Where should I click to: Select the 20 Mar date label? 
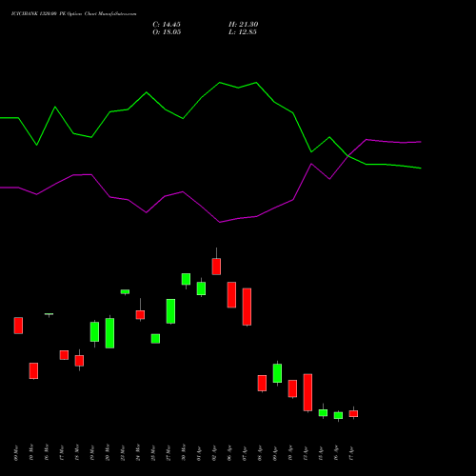(108, 452)
